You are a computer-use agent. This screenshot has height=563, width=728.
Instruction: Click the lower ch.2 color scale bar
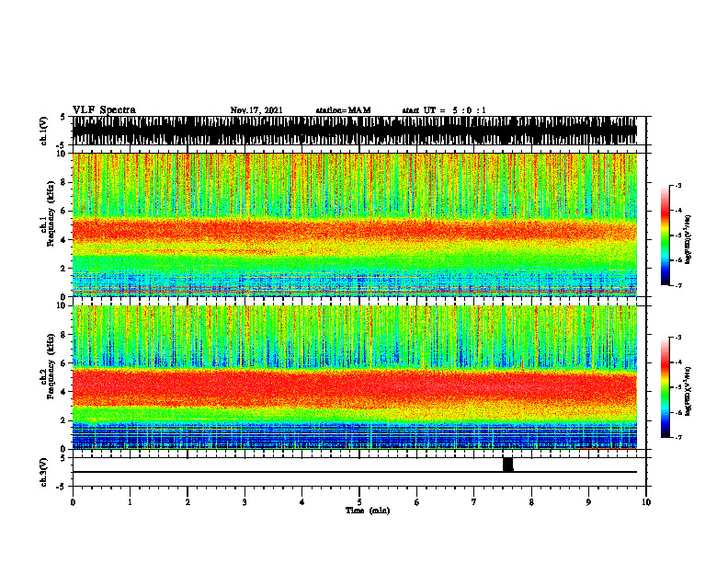pyautogui.click(x=665, y=387)
